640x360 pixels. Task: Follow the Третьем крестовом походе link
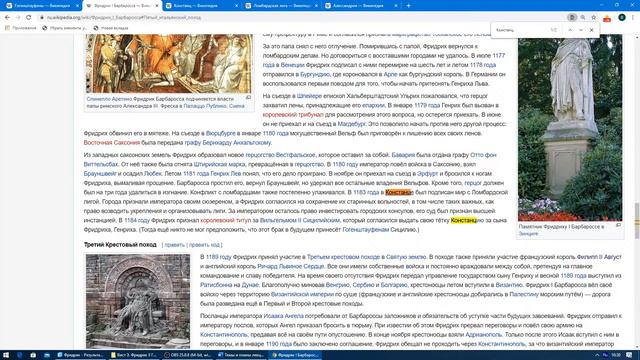343,257
